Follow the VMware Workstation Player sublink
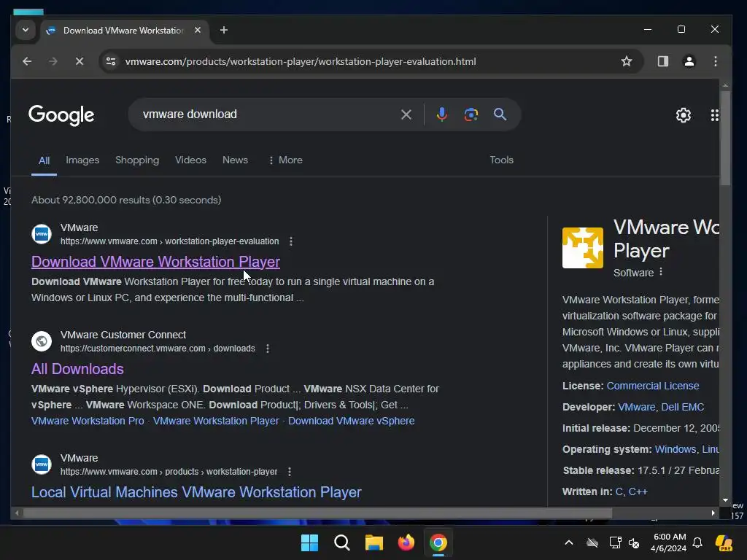 pyautogui.click(x=216, y=421)
